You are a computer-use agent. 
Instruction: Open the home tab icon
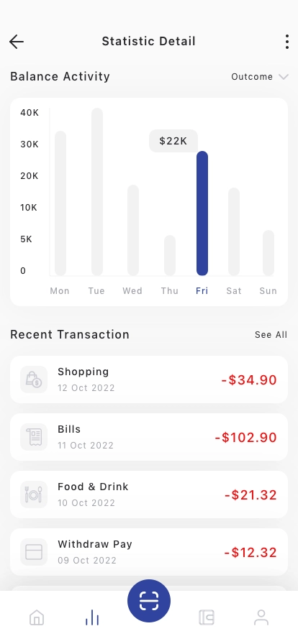37,617
